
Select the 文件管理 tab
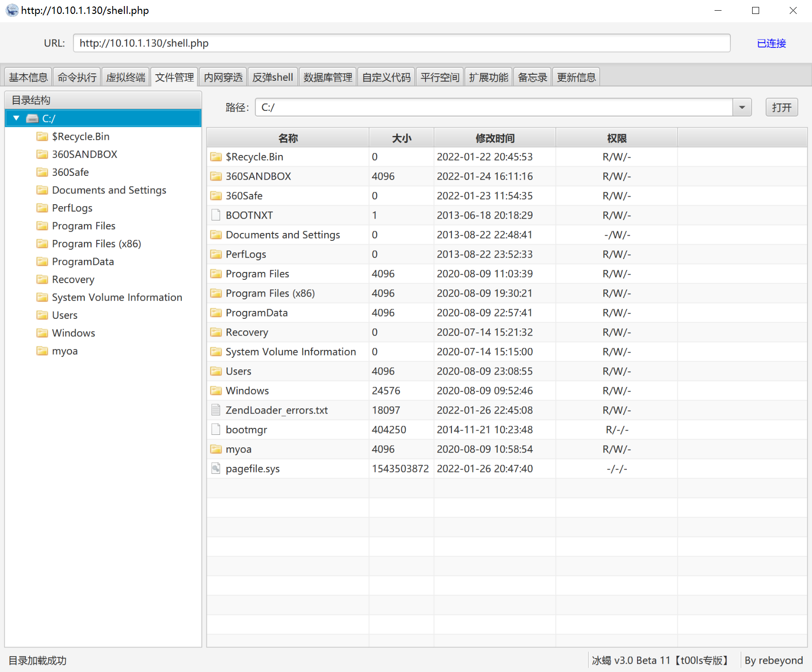174,77
